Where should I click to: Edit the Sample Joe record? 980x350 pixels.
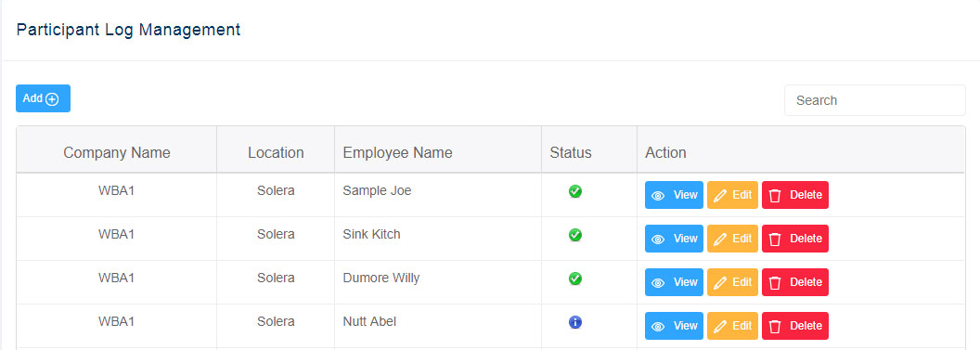[x=732, y=195]
